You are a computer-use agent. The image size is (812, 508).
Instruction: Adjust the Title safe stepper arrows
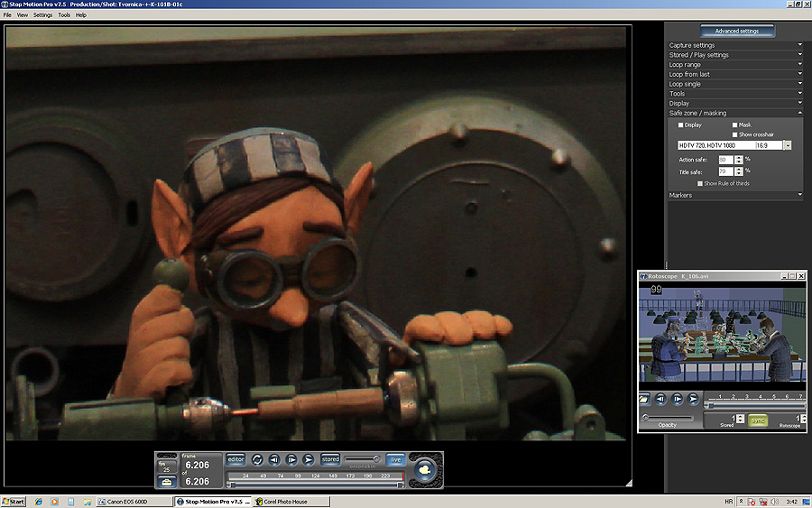pyautogui.click(x=738, y=171)
